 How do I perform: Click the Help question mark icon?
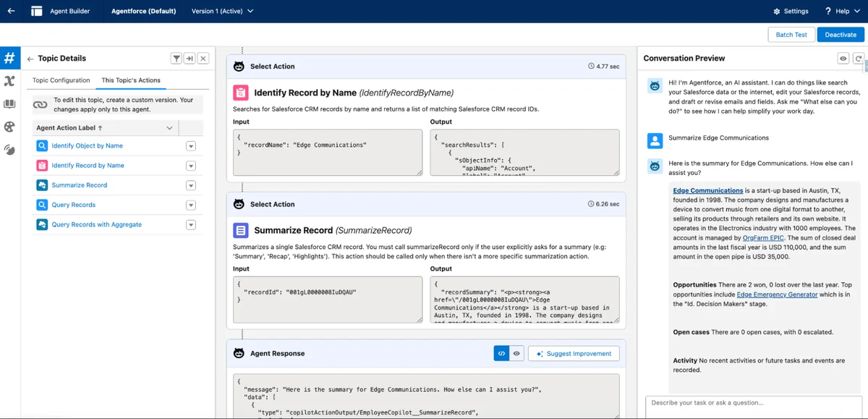tap(828, 11)
